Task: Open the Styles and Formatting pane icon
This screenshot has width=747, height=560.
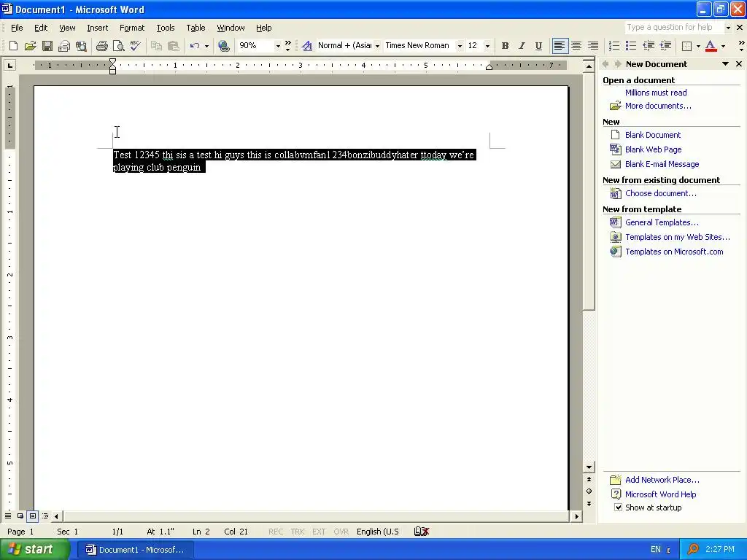Action: tap(307, 46)
